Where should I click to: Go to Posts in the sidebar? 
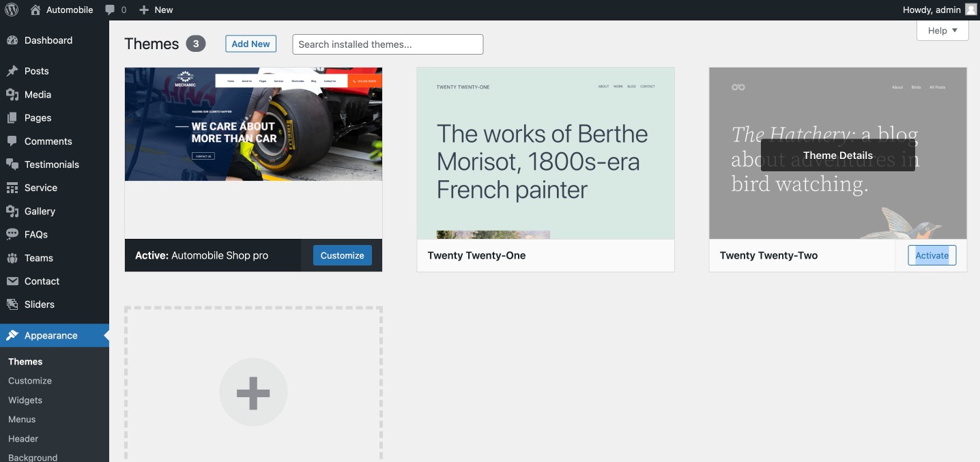(55, 71)
